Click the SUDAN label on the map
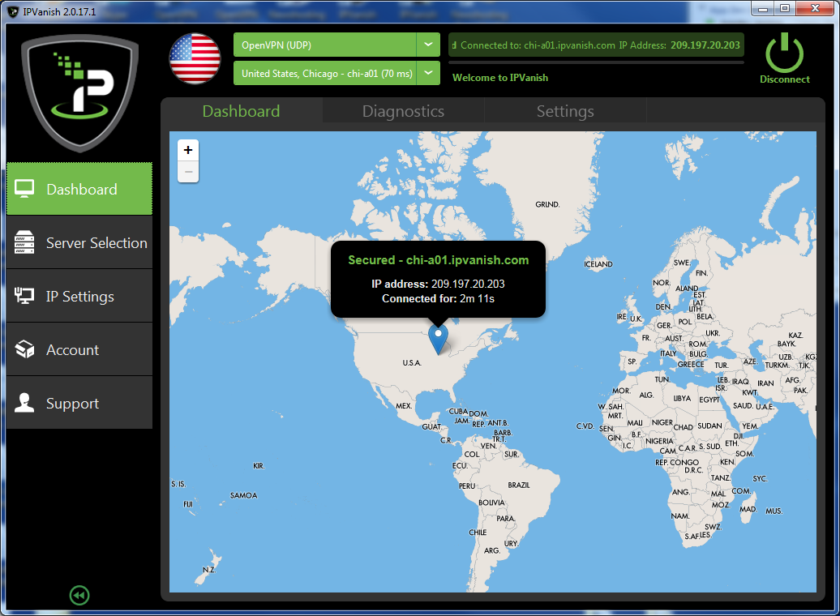This screenshot has height=616, width=840. pyautogui.click(x=709, y=426)
